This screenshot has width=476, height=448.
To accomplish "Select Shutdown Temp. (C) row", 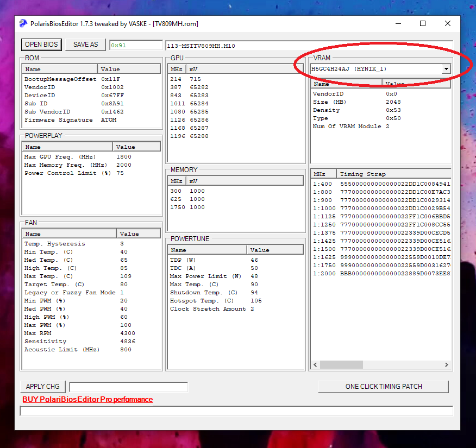I will click(236, 293).
